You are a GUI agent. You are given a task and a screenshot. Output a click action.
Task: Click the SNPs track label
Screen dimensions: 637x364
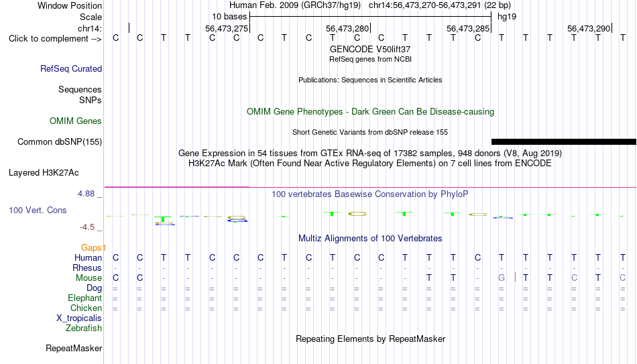(x=91, y=100)
